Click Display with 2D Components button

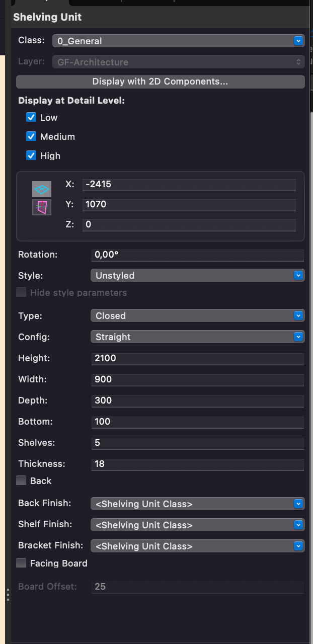pos(160,82)
